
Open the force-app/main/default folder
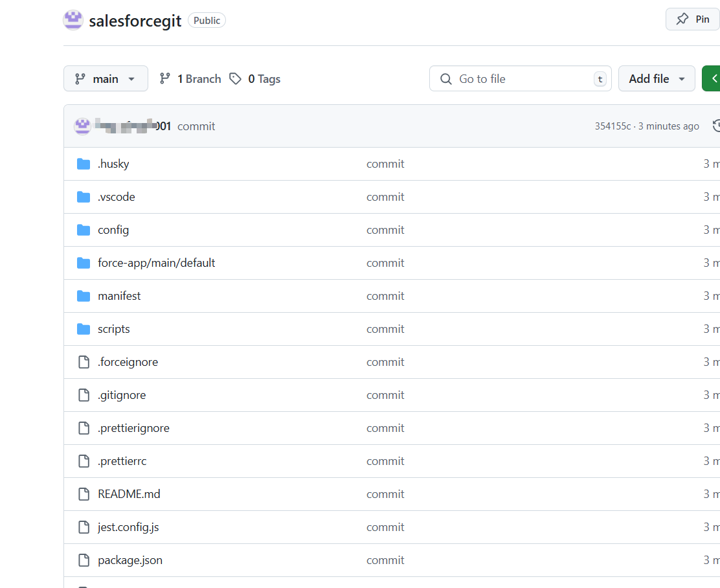pos(156,263)
